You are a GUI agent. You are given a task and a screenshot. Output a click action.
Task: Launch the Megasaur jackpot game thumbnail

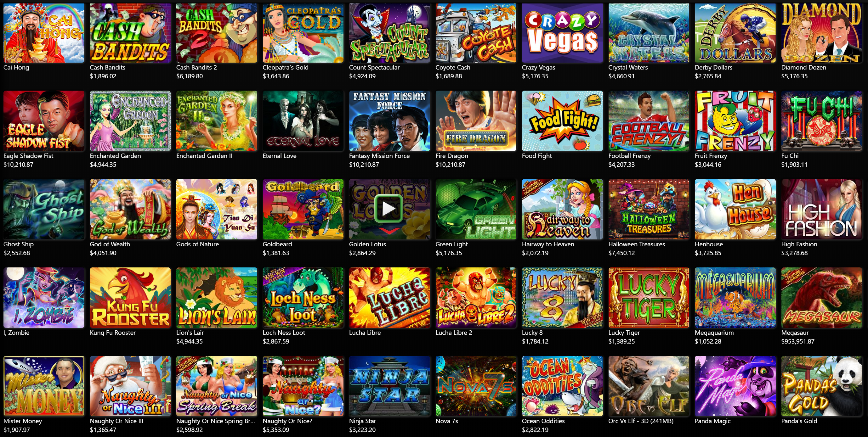coord(821,298)
